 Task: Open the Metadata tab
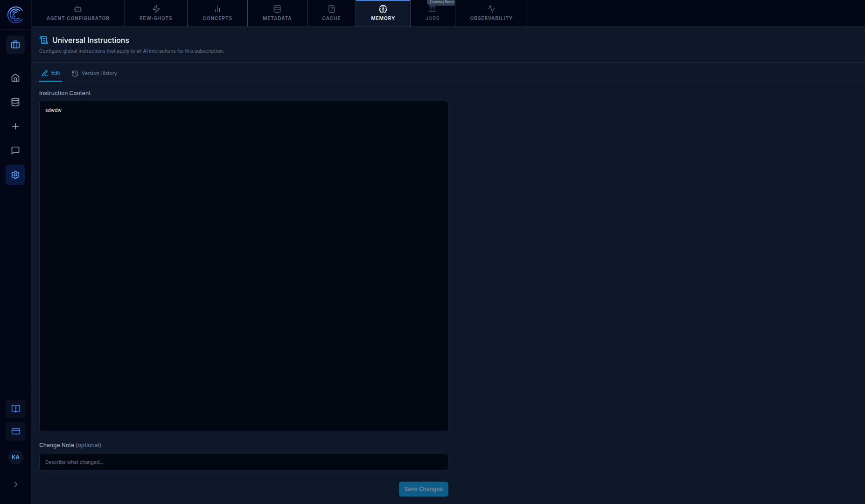(x=277, y=14)
